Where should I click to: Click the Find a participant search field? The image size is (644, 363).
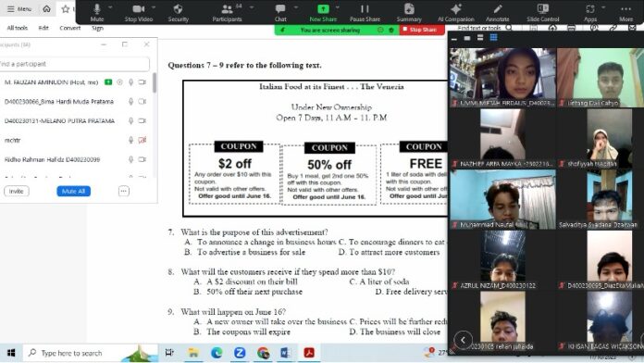74,64
